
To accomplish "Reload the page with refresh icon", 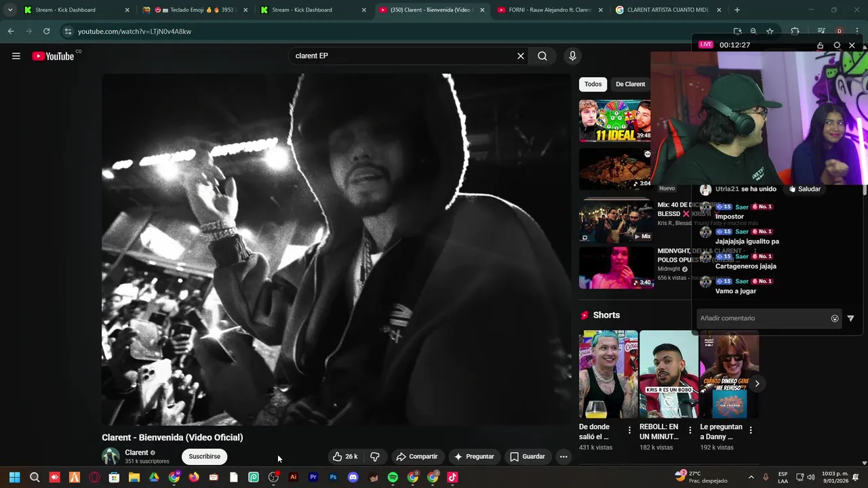I will click(x=46, y=31).
